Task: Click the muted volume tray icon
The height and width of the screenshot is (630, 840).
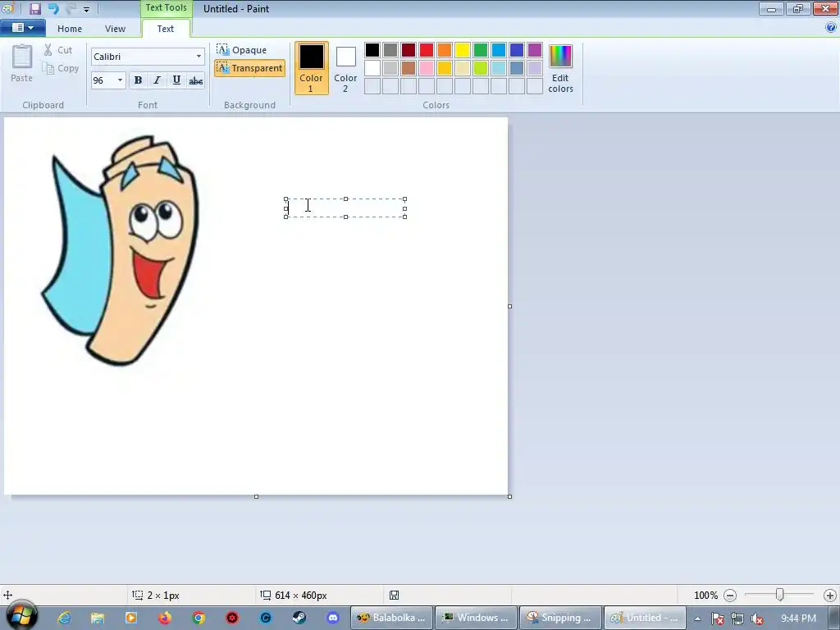Action: point(757,619)
